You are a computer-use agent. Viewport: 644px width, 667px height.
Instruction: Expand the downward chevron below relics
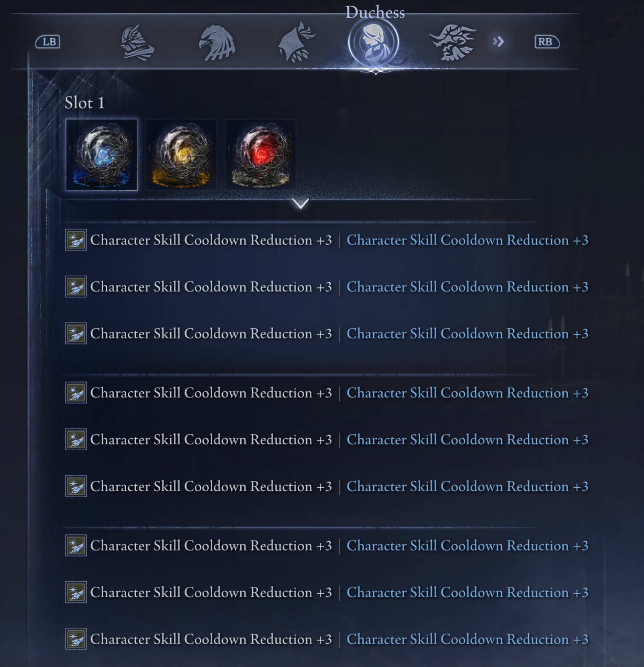[301, 203]
